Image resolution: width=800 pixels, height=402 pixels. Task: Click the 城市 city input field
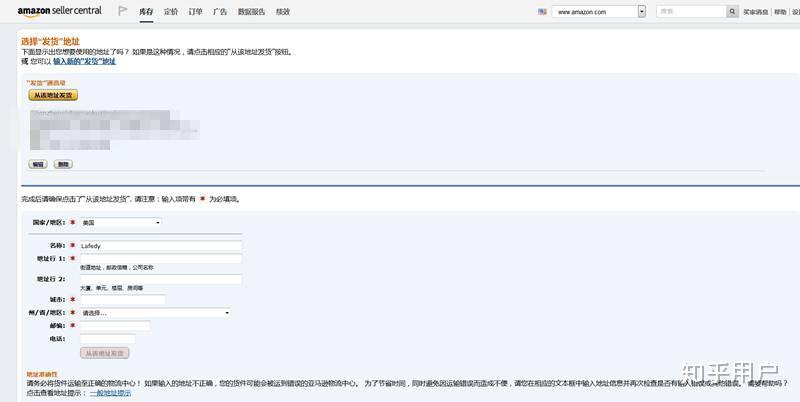point(122,299)
